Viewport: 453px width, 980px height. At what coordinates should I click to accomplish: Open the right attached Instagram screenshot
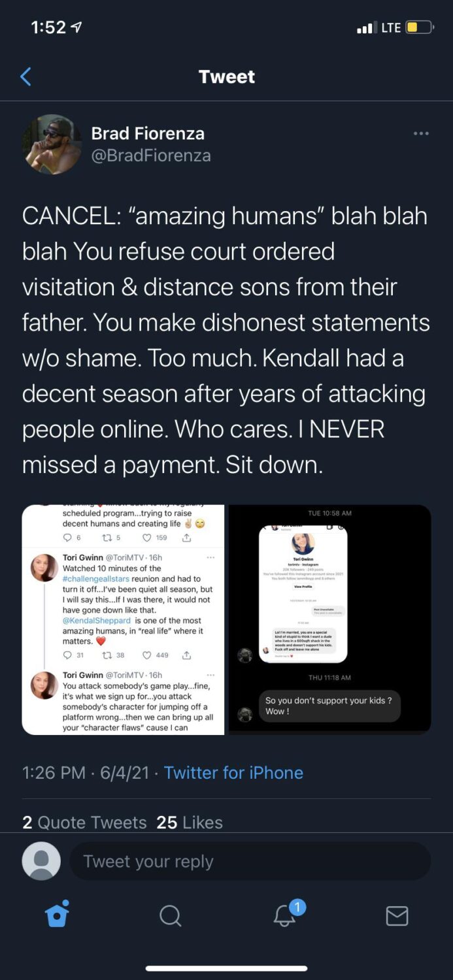tap(329, 619)
